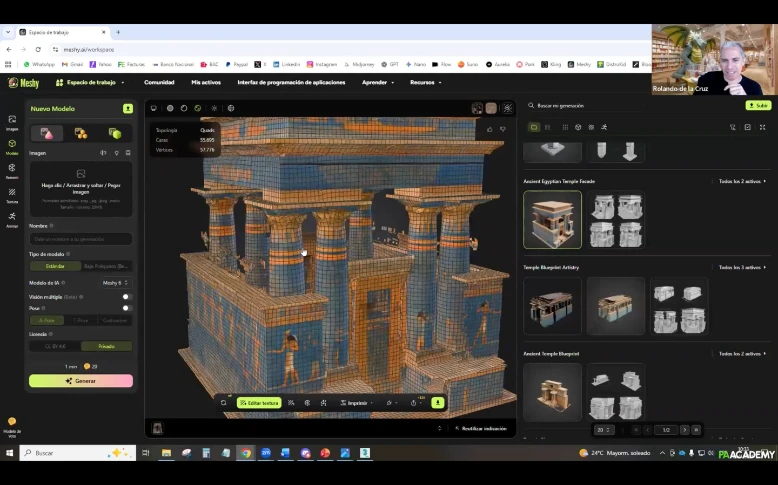Viewport: 778px width, 485px height.
Task: Open the Imagen tool in left sidebar
Action: (x=12, y=122)
